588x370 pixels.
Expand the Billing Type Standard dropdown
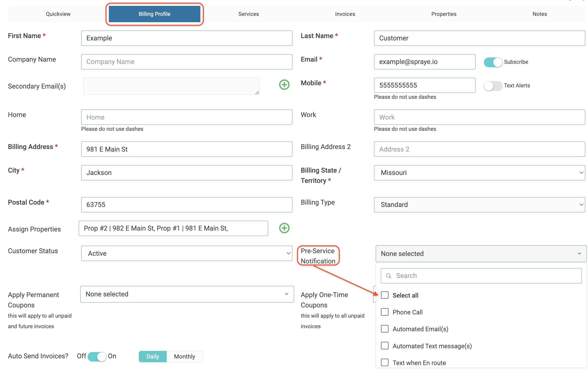click(x=479, y=205)
